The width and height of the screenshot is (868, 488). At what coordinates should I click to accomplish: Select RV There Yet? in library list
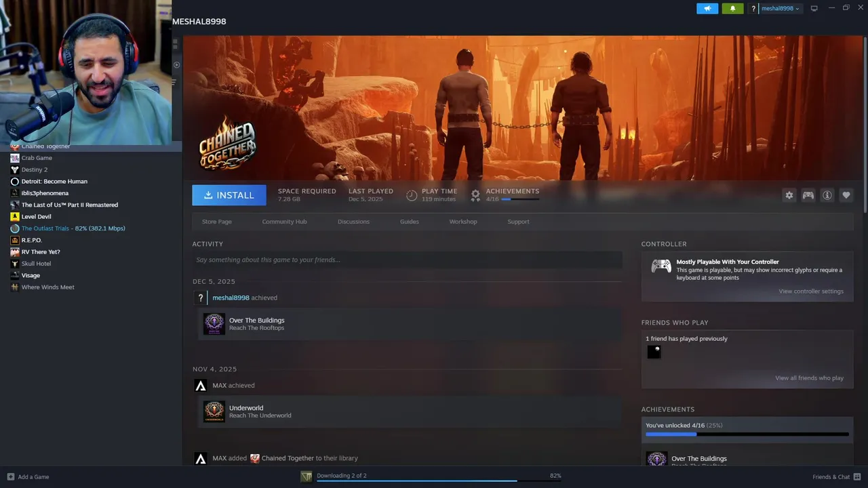pos(41,252)
